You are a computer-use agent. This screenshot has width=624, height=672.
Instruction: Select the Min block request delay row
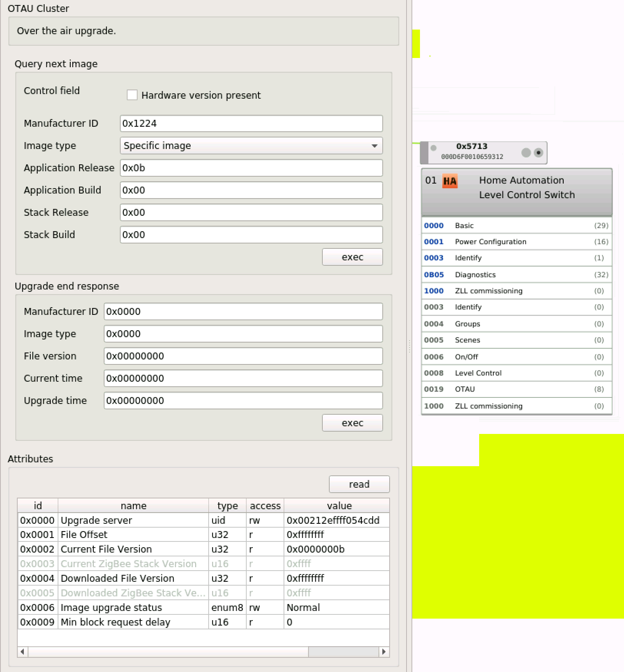[x=204, y=622]
